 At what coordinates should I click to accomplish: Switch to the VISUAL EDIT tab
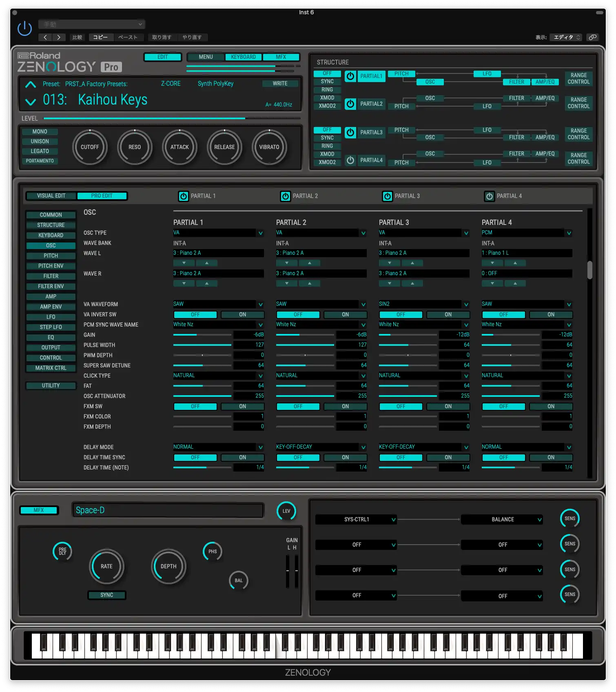click(51, 196)
